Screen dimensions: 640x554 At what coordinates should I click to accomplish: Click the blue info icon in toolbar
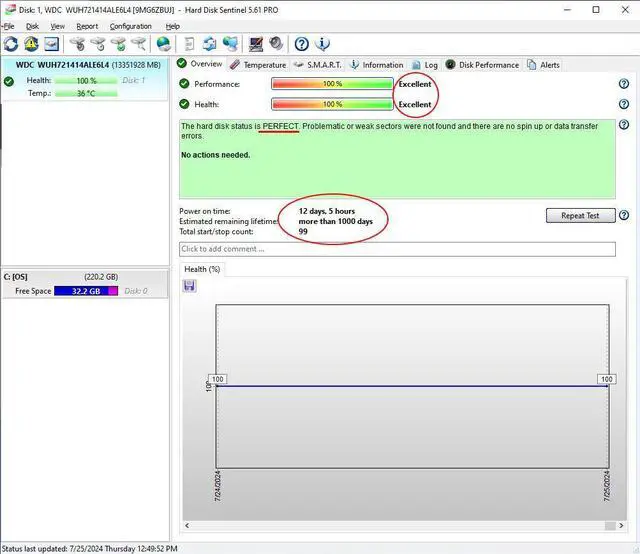click(x=322, y=44)
